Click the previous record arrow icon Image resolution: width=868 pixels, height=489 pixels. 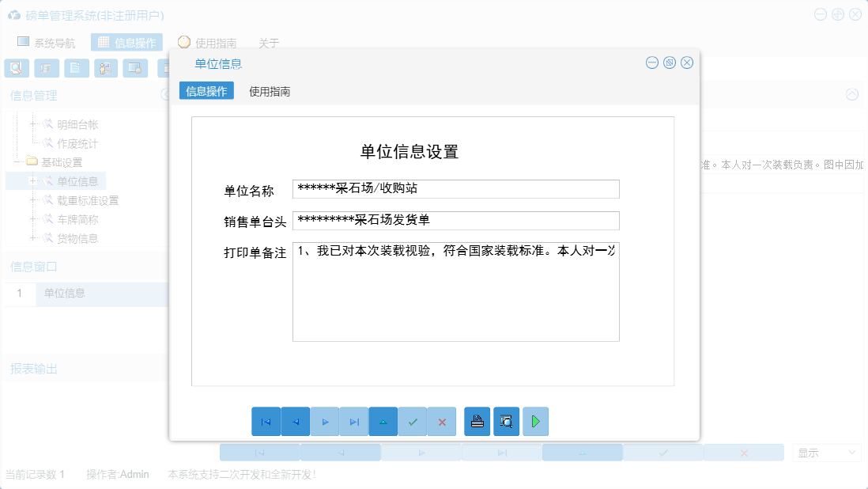[x=295, y=421]
